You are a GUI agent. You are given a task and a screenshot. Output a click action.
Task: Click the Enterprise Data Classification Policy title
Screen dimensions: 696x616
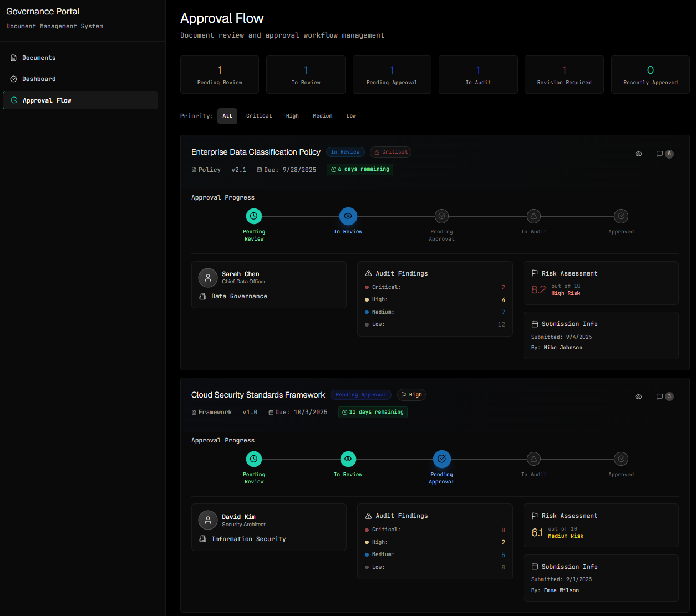pyautogui.click(x=256, y=152)
